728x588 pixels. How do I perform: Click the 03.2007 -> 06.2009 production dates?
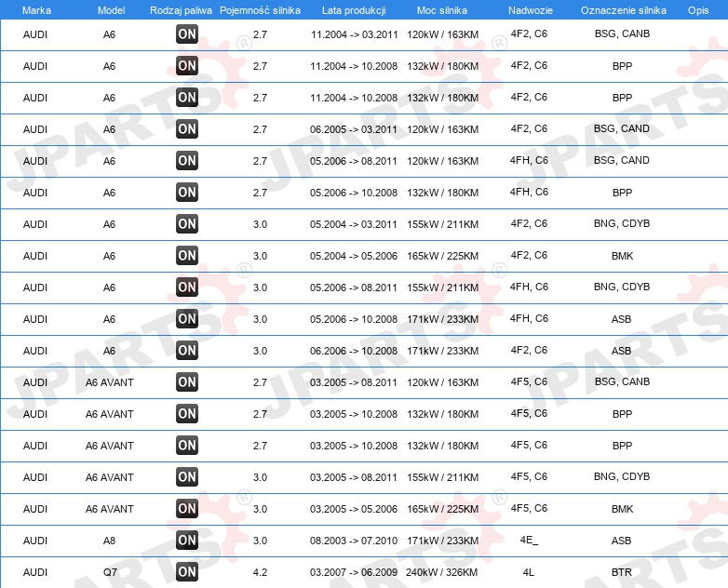tap(354, 572)
